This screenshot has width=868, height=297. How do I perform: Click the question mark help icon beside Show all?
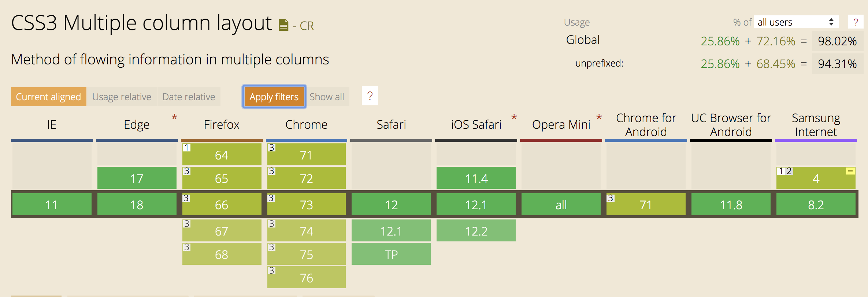tap(370, 96)
